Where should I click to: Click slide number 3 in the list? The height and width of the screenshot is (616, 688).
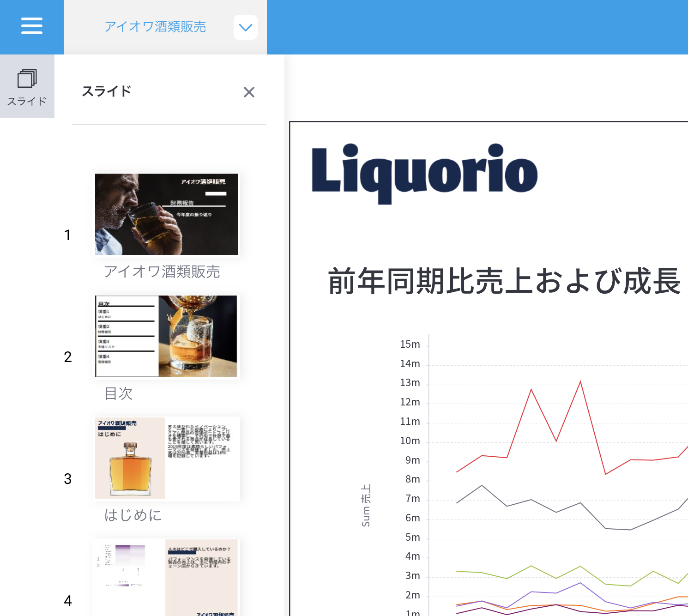(68, 479)
